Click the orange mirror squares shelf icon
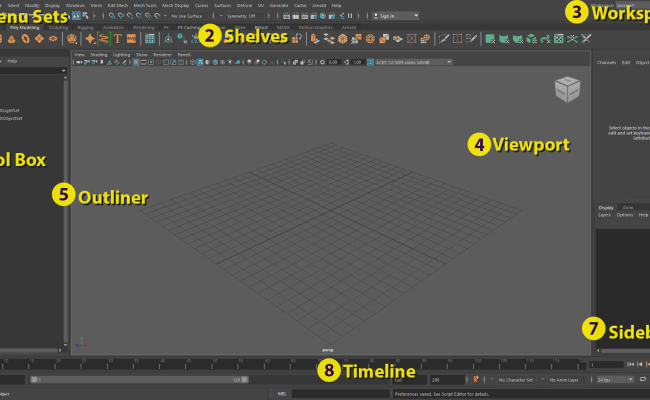The width and height of the screenshot is (650, 400). (x=384, y=39)
